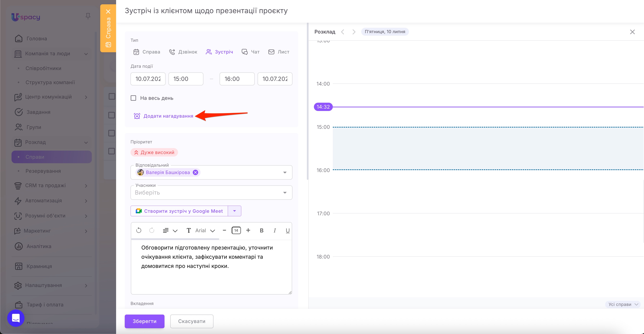Increase font size with plus icon

[248, 230]
